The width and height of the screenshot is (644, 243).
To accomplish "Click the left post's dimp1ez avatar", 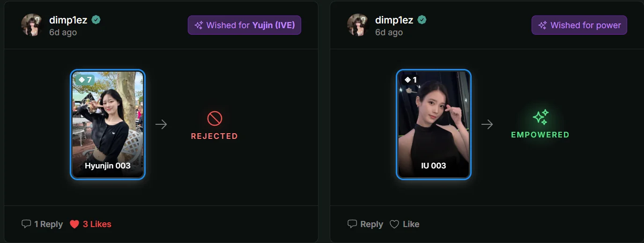I will coord(32,25).
